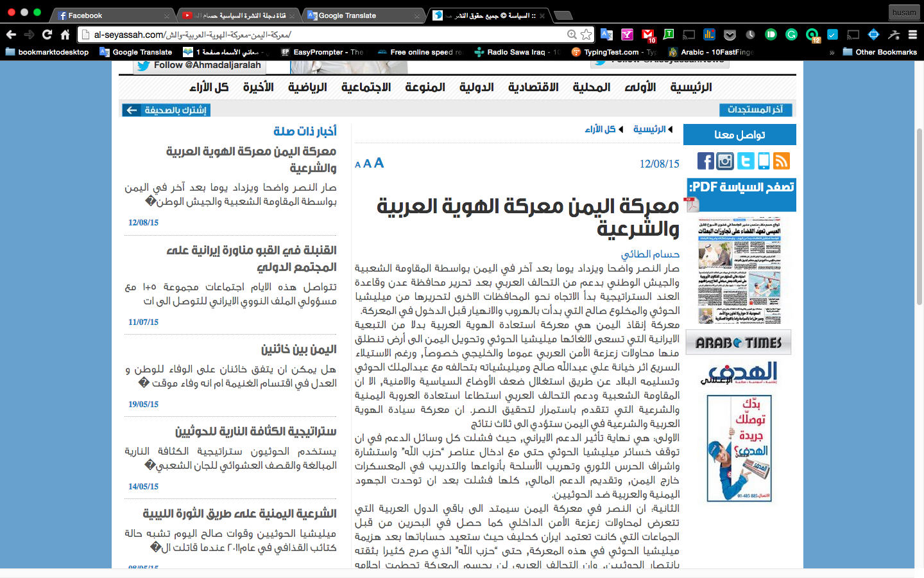This screenshot has width=924, height=578.
Task: Open the المنوعة navigation menu item
Action: pos(425,87)
